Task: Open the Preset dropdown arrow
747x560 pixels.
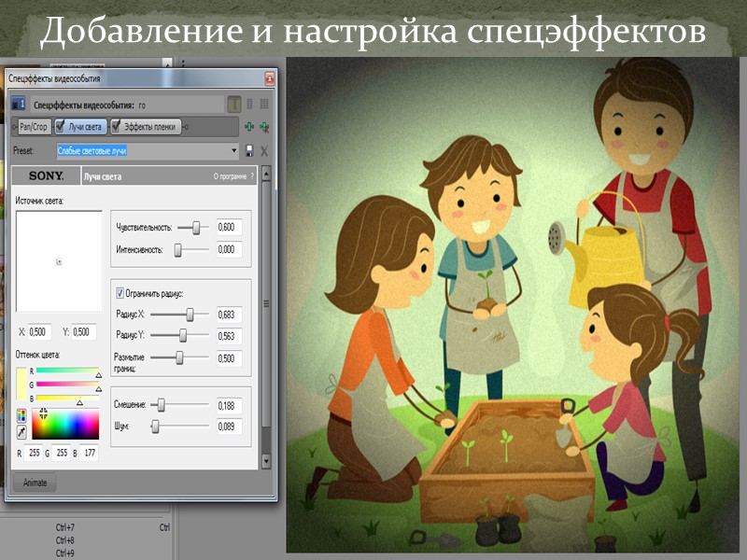Action: 234,151
